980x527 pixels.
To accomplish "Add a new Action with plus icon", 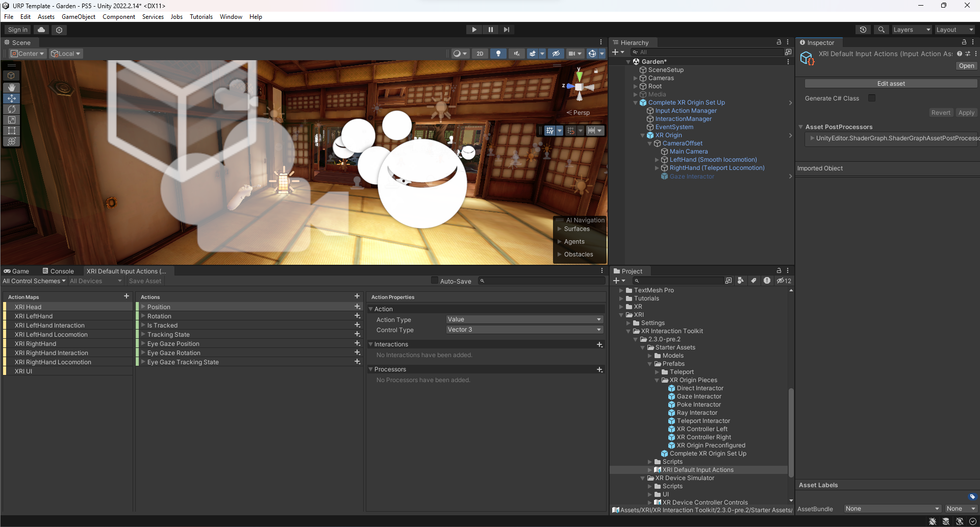I will 357,296.
